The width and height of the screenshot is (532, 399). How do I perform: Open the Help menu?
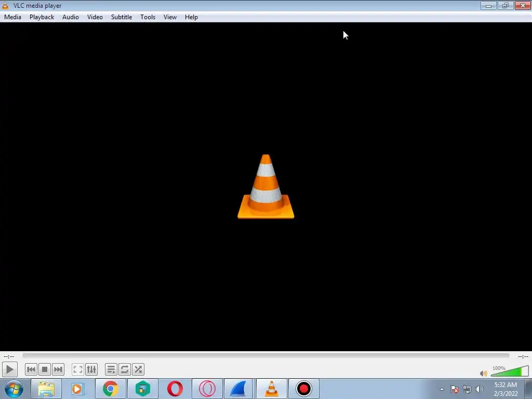click(191, 17)
